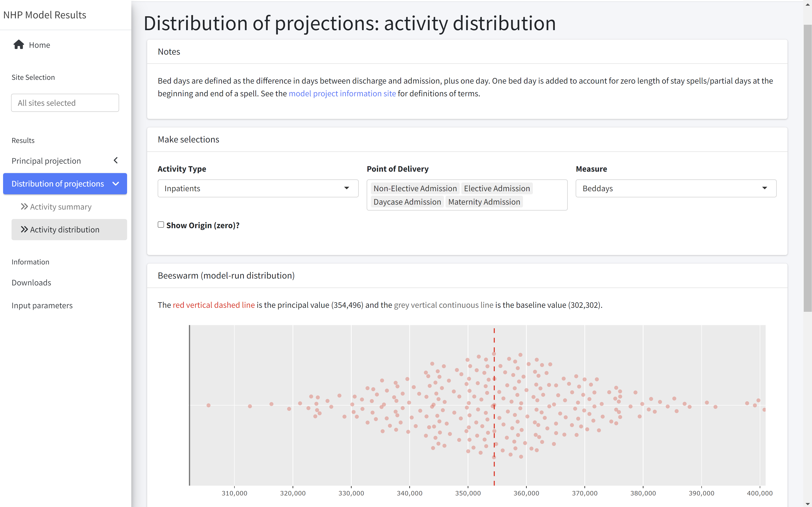This screenshot has width=812, height=507.
Task: Click the scrollbar up arrow
Action: click(x=807, y=4)
